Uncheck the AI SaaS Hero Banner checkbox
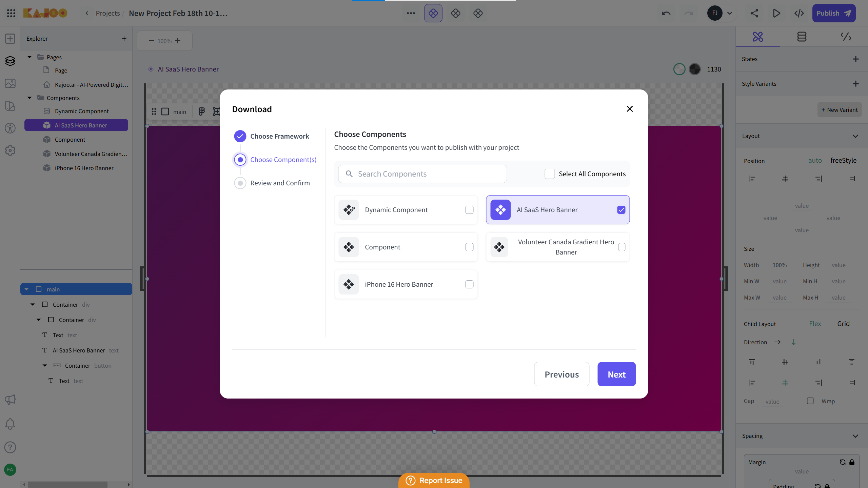This screenshot has height=488, width=868. [x=621, y=210]
